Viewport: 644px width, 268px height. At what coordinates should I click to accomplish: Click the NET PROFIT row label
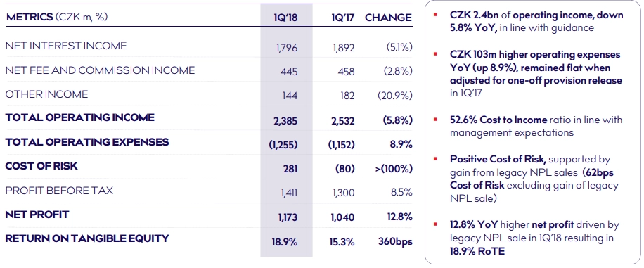pos(37,215)
